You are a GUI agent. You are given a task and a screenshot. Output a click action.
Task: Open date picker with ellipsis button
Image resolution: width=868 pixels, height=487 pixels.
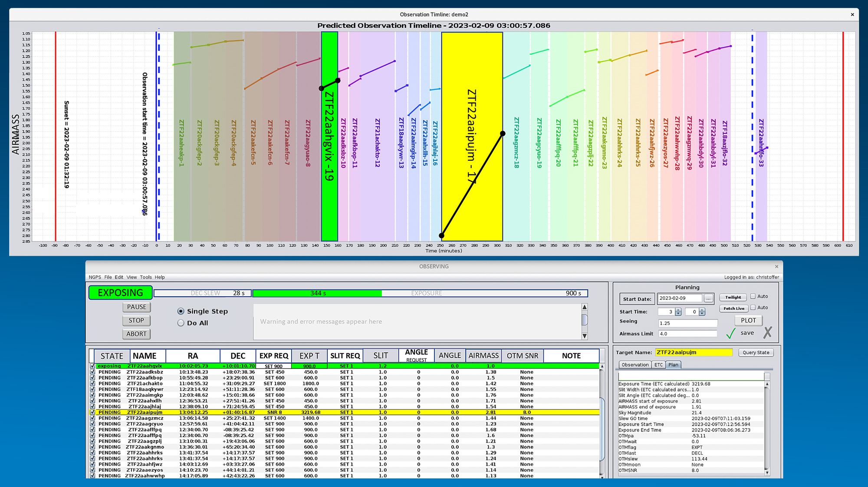click(708, 298)
